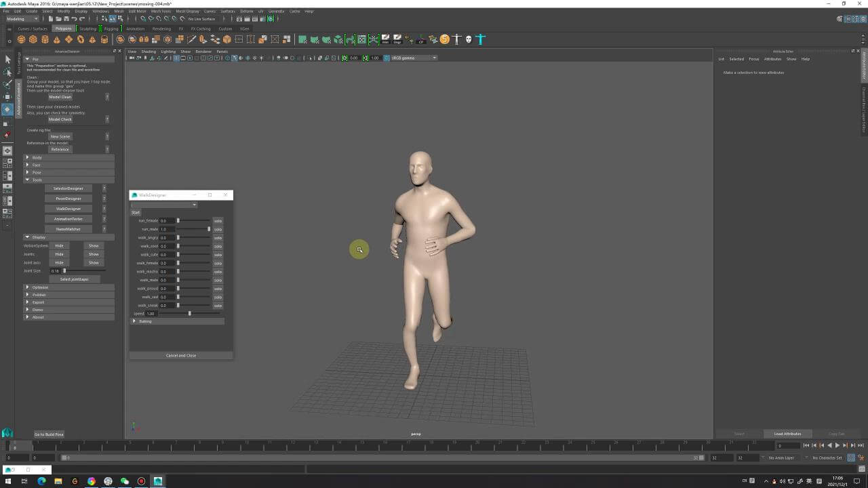This screenshot has height=488, width=868.
Task: Click the Joint Size input field
Action: coord(56,271)
